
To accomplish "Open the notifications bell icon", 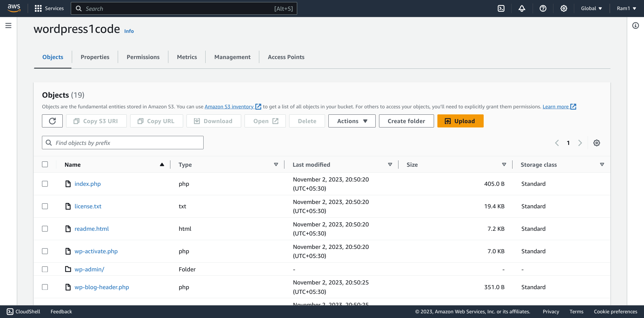I will (522, 8).
